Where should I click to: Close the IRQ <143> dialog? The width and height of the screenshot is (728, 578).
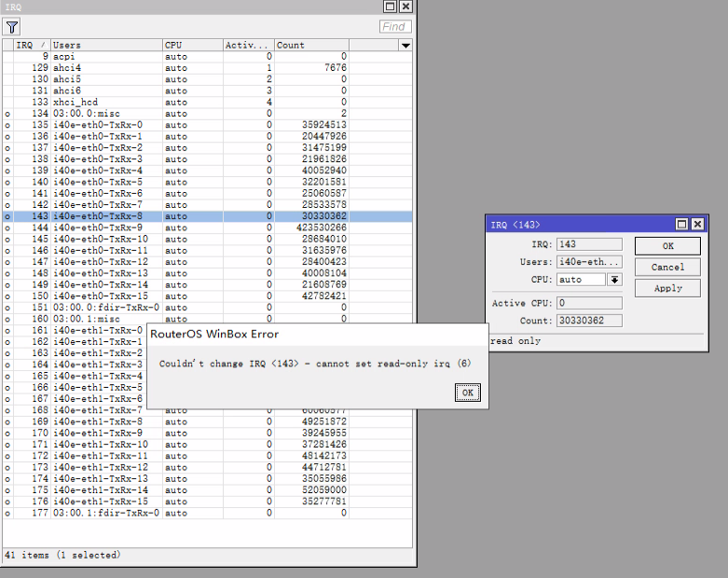[x=697, y=225]
